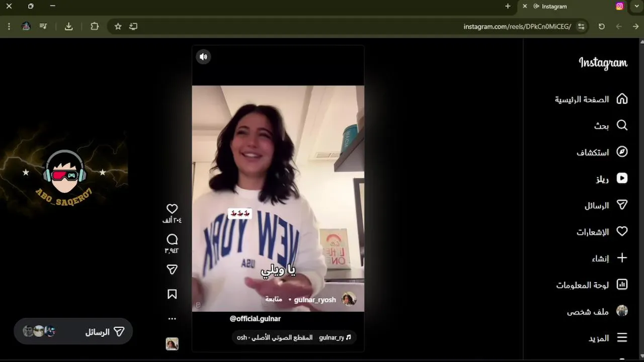Bookmark this page with star icon
Screen dimensions: 644x362
point(118,27)
